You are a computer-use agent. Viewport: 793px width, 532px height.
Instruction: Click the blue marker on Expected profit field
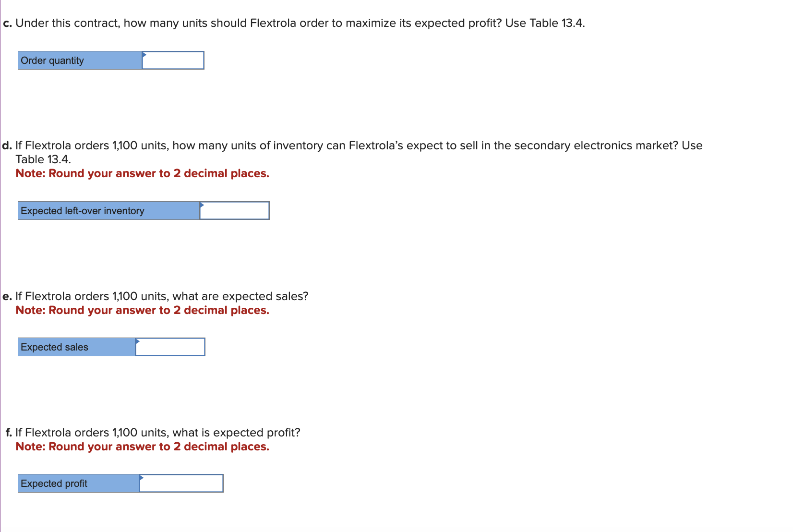tap(141, 478)
